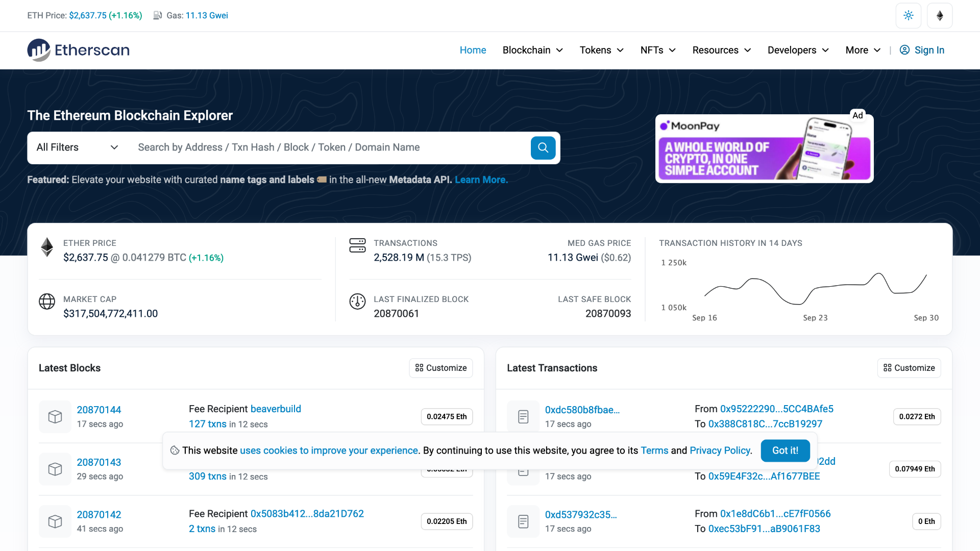Click the 2,528.19 M transactions value
This screenshot has width=980, height=551.
pyautogui.click(x=399, y=258)
